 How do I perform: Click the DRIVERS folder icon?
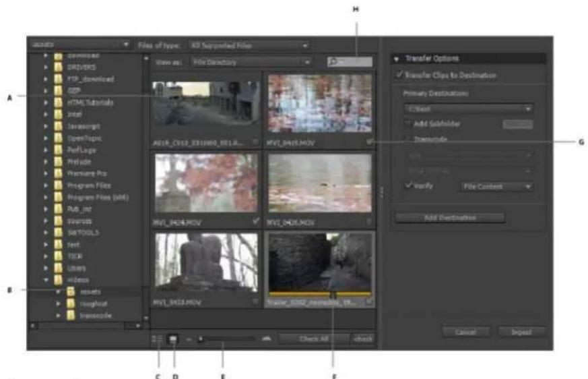click(58, 67)
